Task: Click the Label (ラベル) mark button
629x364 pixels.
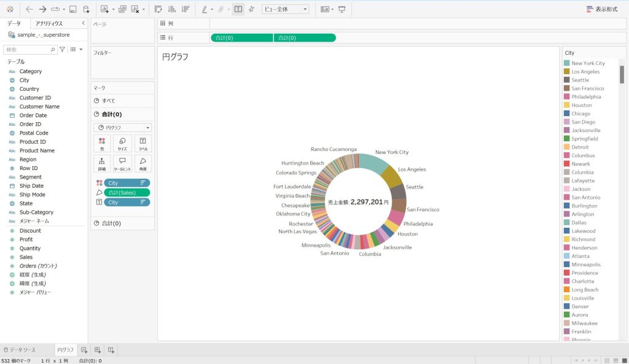Action: coord(143,143)
